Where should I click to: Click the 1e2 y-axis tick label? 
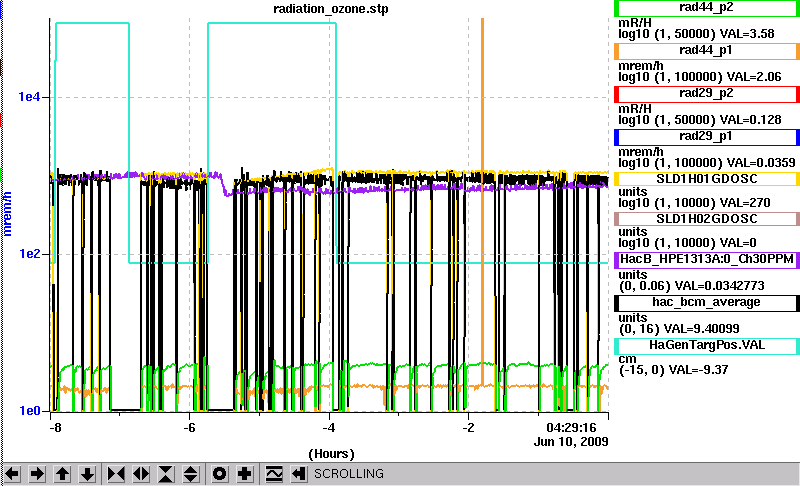tap(29, 253)
